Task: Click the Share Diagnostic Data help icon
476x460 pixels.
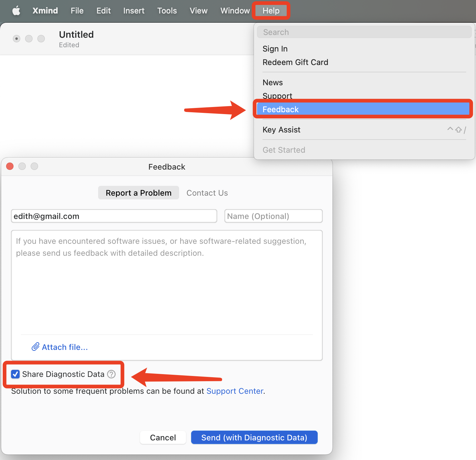Action: point(111,374)
